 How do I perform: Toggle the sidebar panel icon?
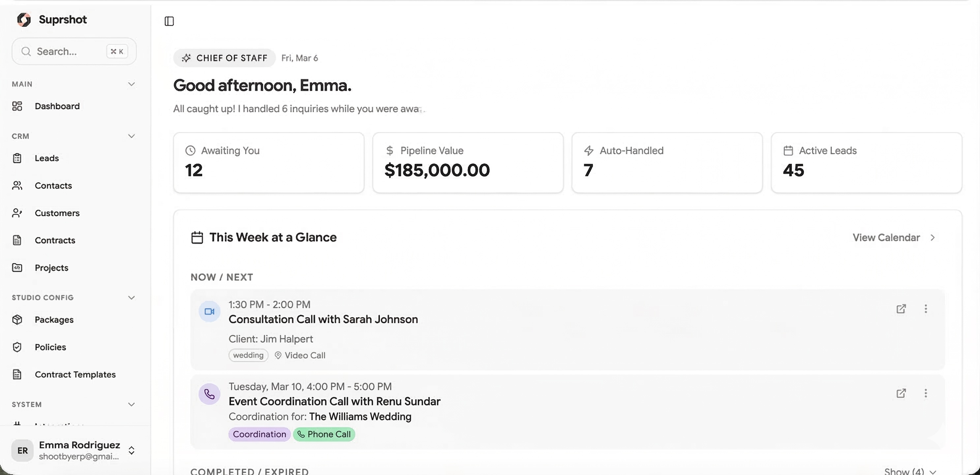click(169, 21)
